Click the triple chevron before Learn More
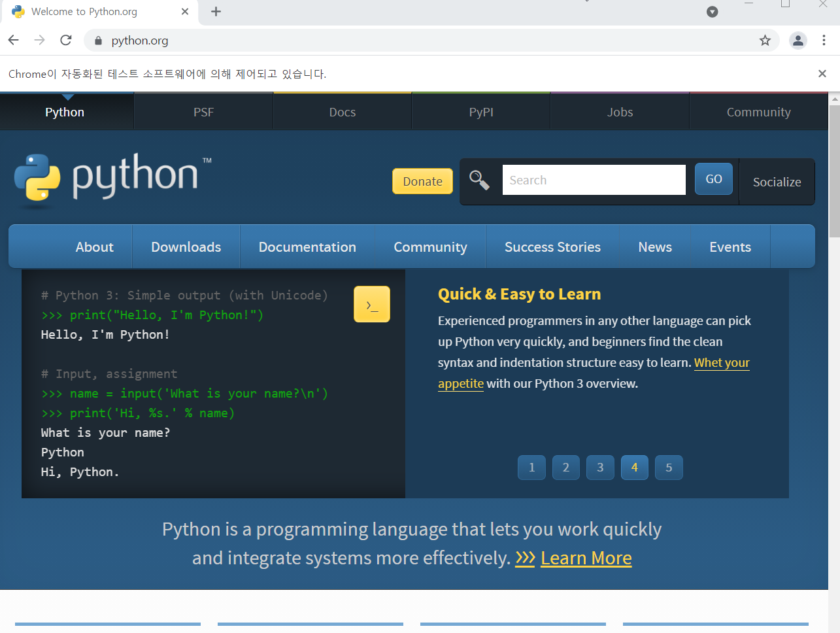840x633 pixels. point(525,558)
